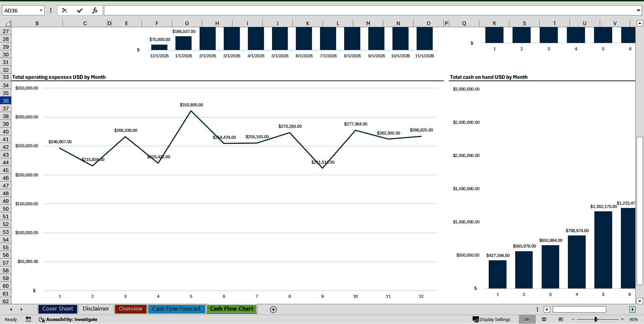
Task: Select row header 36
Action: coord(5,101)
